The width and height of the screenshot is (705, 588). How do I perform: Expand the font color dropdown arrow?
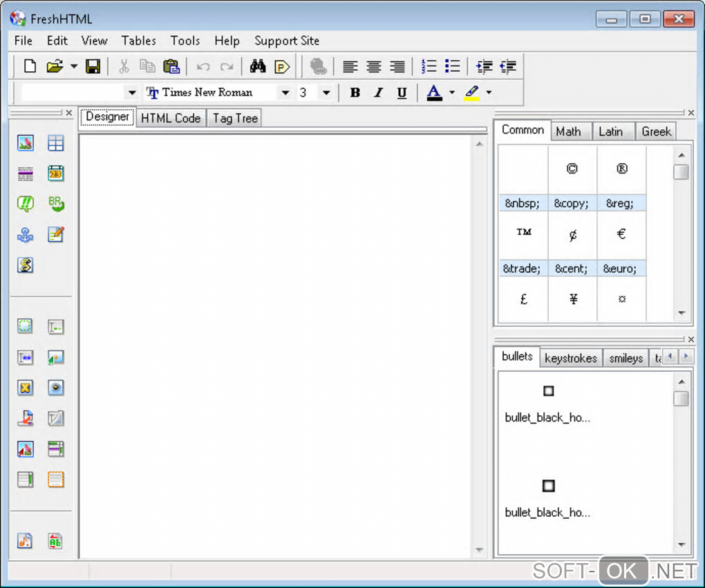[x=452, y=93]
